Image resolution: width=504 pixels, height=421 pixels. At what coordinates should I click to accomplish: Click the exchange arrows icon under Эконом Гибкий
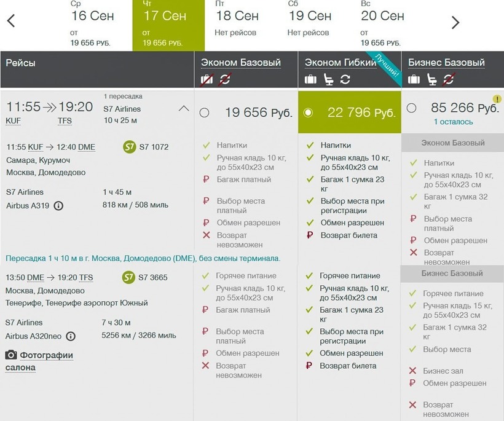pyautogui.click(x=345, y=79)
